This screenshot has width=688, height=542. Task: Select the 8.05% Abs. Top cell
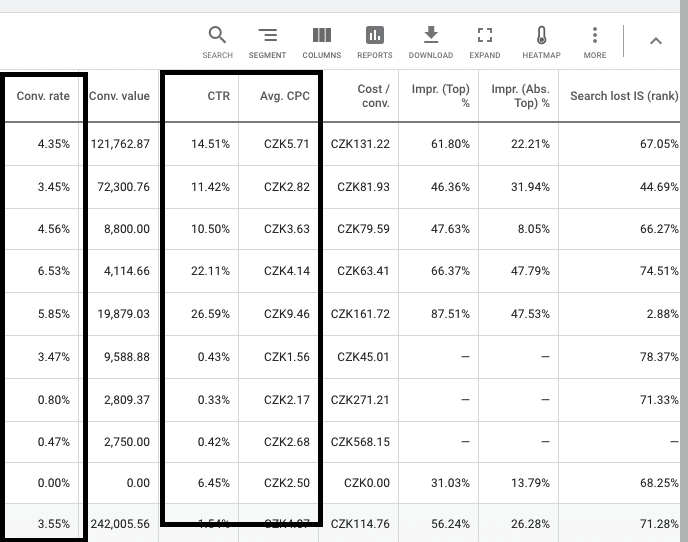click(534, 229)
